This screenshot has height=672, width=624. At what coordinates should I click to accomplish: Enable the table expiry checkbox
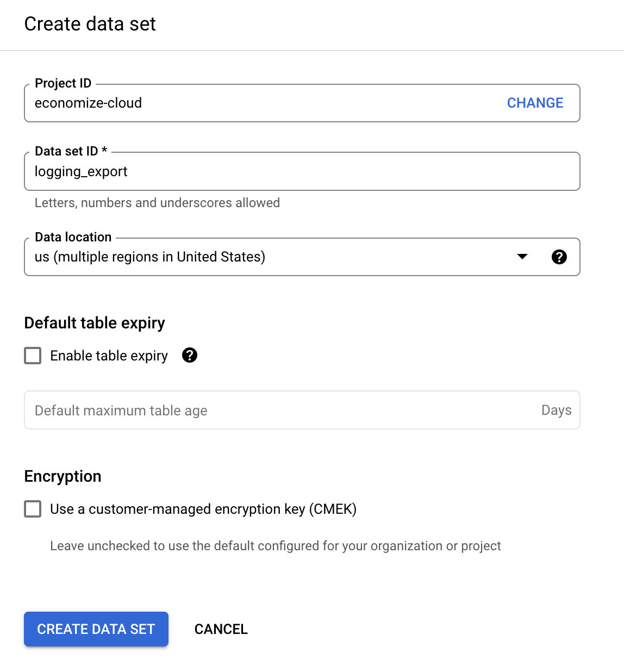(33, 356)
